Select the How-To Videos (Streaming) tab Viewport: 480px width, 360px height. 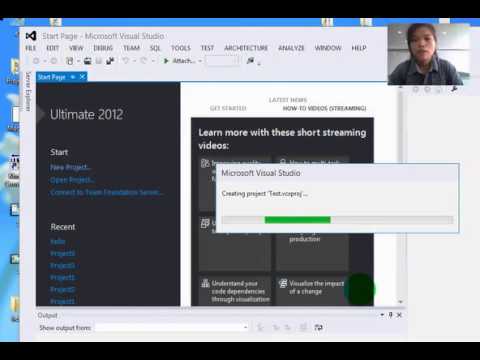pos(324,108)
